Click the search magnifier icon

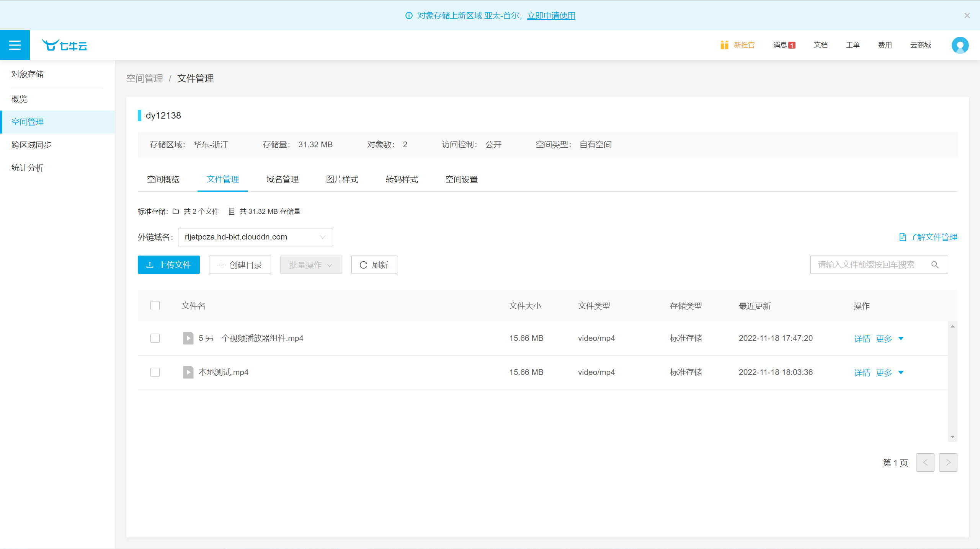[x=935, y=265]
